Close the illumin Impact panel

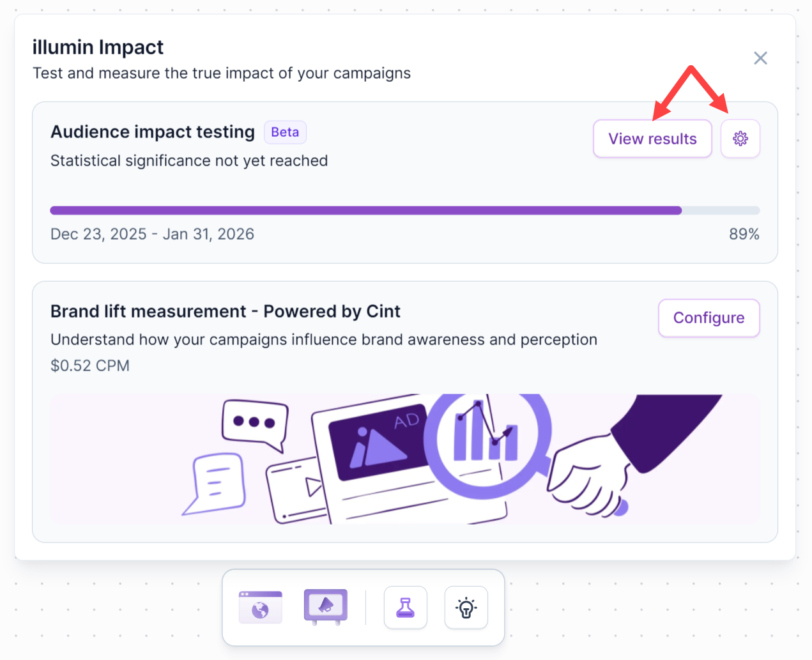[760, 58]
